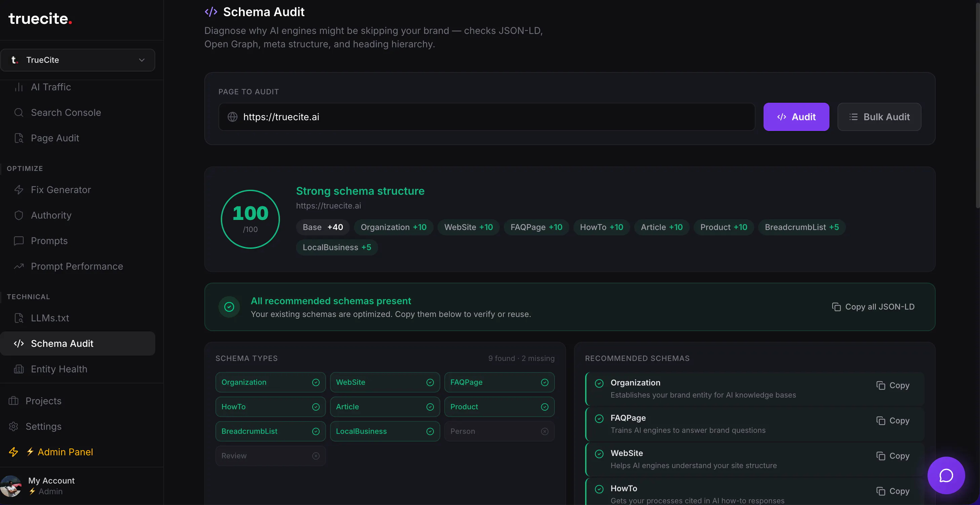Click the check icon beside Organization recommendation
The image size is (980, 505).
[599, 383]
